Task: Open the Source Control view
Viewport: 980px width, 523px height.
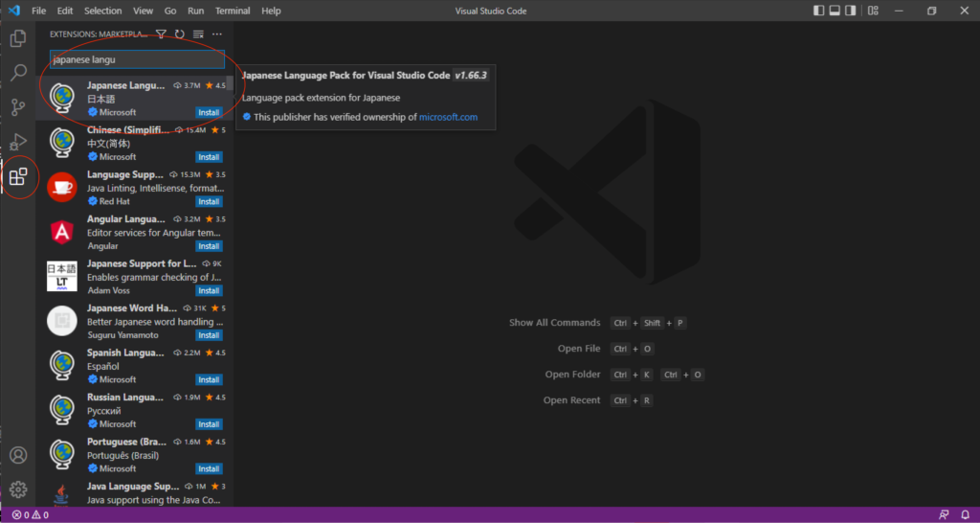Action: pos(19,107)
